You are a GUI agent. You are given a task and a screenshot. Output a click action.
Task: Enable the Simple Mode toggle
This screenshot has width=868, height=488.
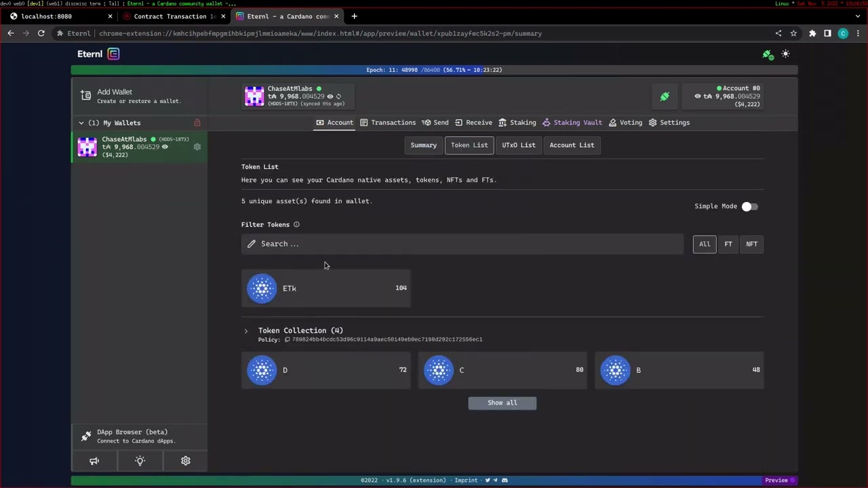pyautogui.click(x=749, y=207)
